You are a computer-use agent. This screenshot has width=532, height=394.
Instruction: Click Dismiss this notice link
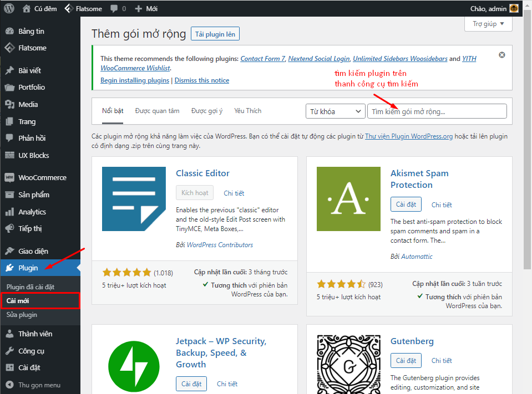pyautogui.click(x=202, y=80)
